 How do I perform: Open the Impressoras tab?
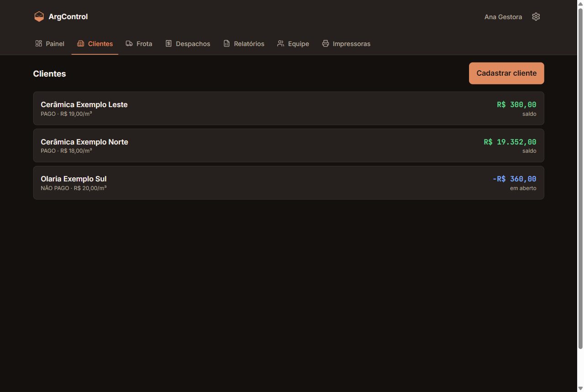point(346,44)
